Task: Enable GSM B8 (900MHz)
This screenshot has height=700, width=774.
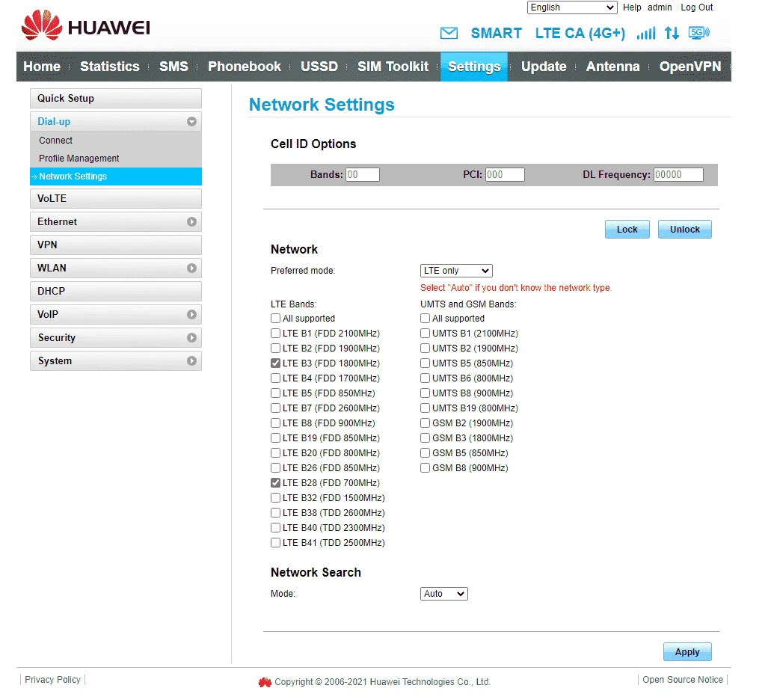Action: tap(425, 467)
